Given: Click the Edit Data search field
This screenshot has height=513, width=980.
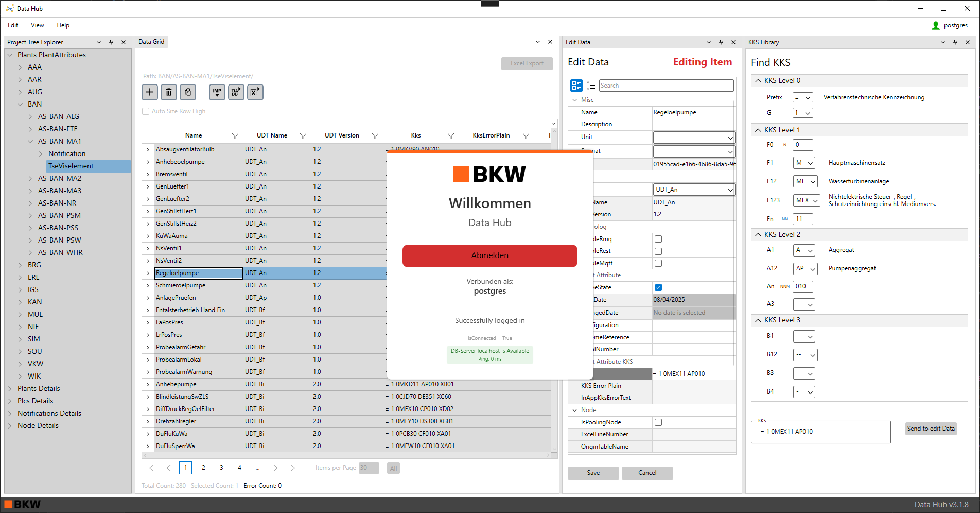Looking at the screenshot, I should 666,85.
